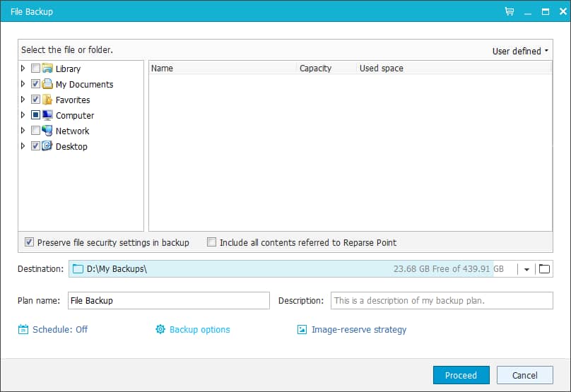Click the Network globe icon
571x392 pixels.
tap(47, 131)
